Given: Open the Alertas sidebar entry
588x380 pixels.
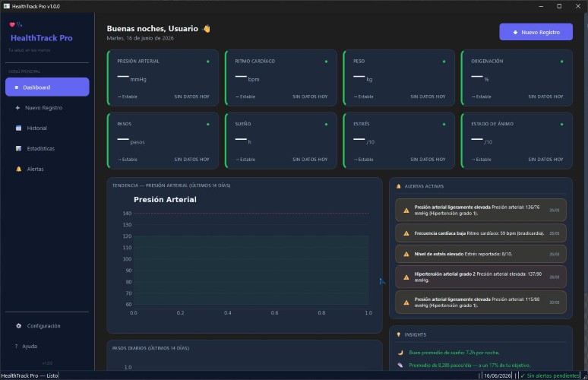Looking at the screenshot, I should tap(47, 169).
